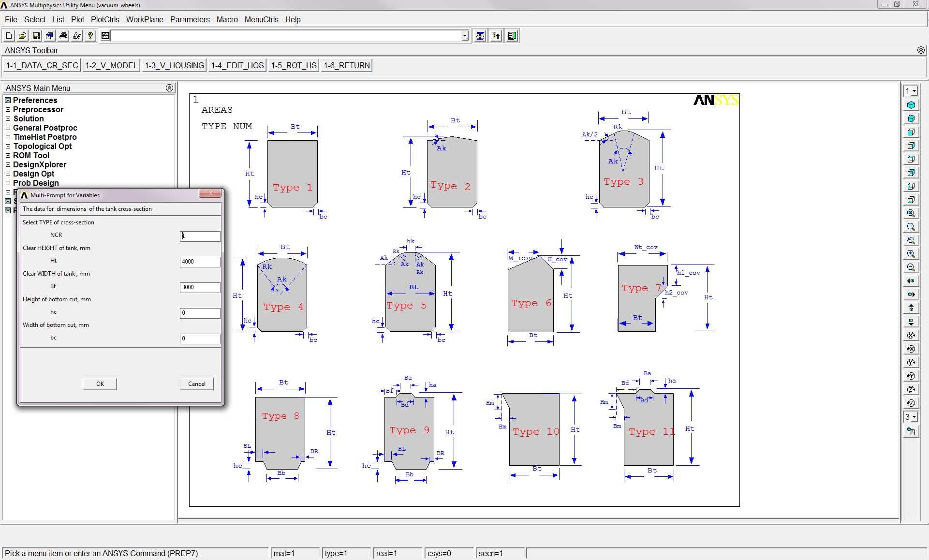Set Isometric view from the right toolbar

click(x=911, y=105)
